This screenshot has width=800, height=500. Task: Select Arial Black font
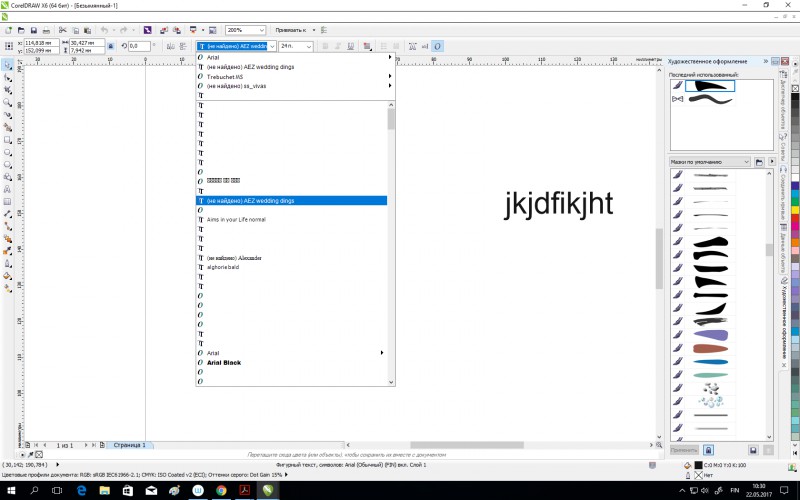pos(223,363)
